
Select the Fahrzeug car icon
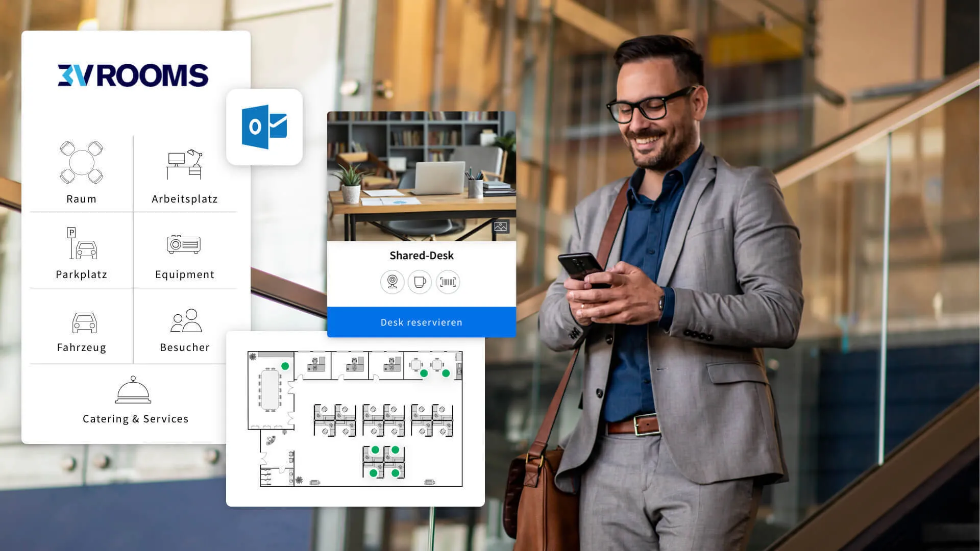click(x=84, y=323)
